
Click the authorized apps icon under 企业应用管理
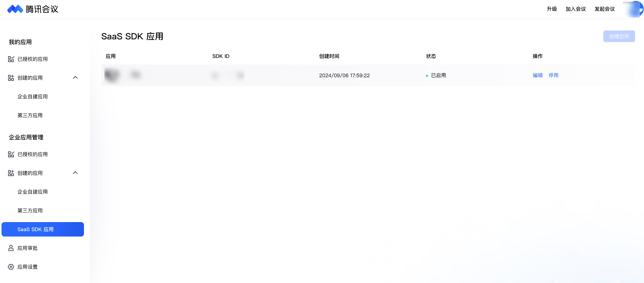(x=11, y=154)
